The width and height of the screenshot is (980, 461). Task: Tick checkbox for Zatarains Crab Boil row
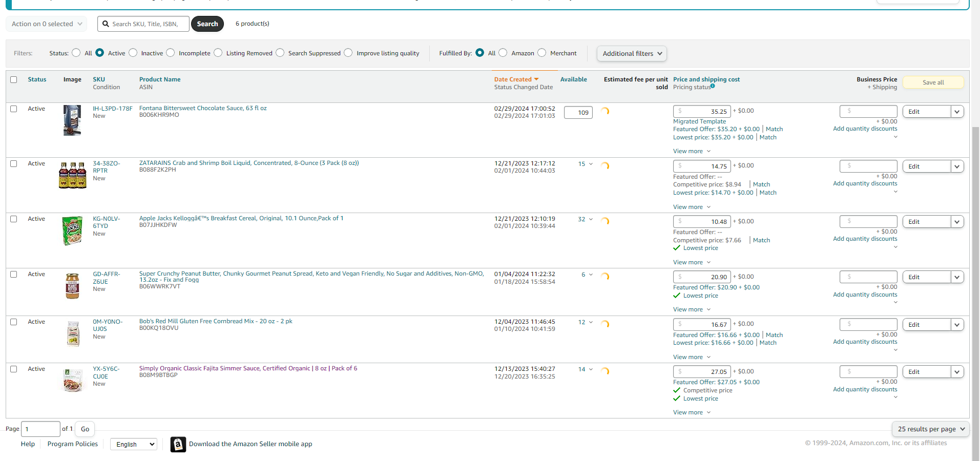tap(14, 163)
